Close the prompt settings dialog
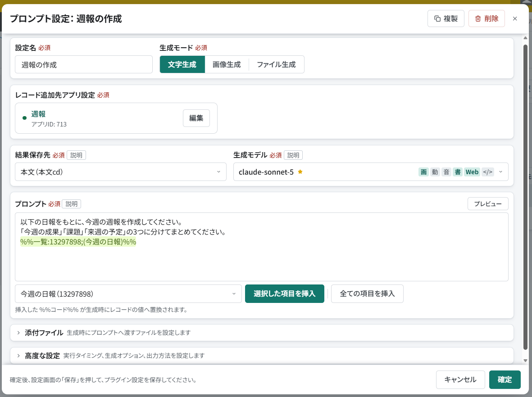532x397 pixels. pos(515,18)
